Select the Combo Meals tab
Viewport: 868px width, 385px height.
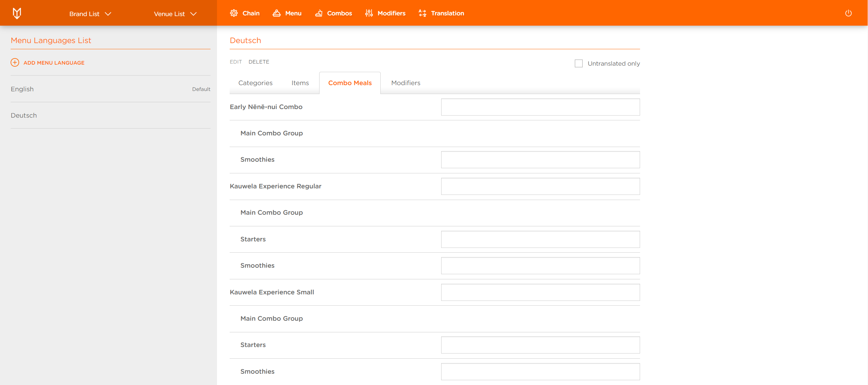point(350,83)
